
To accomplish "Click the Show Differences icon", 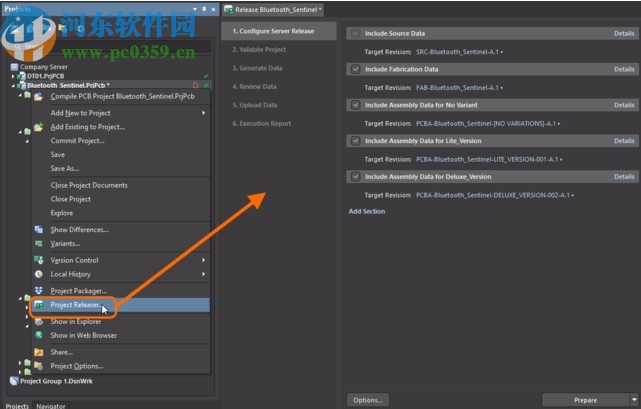I will 38,229.
